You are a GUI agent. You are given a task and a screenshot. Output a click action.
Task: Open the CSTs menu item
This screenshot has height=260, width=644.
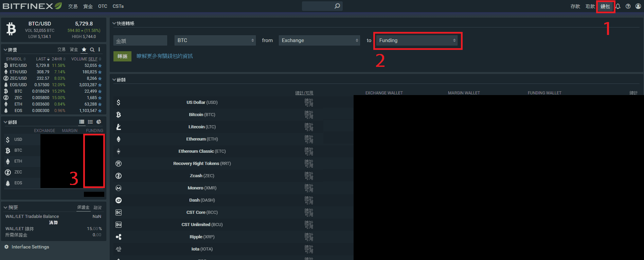118,6
